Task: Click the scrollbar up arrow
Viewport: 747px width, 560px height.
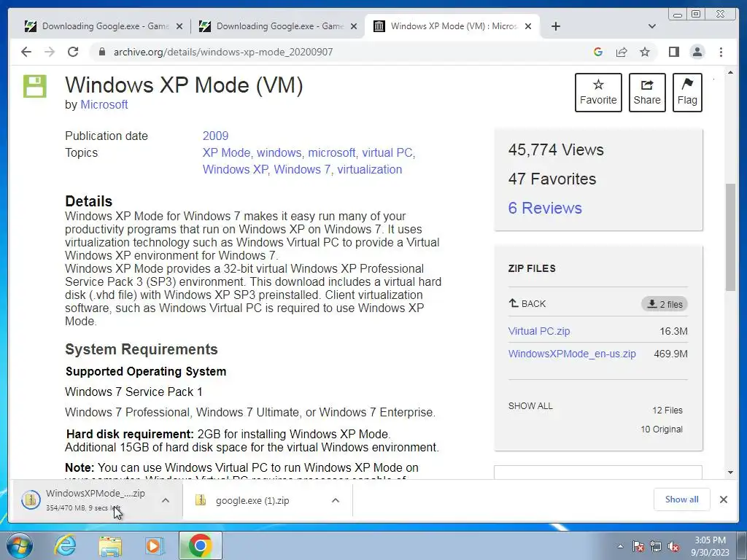Action: pyautogui.click(x=730, y=72)
